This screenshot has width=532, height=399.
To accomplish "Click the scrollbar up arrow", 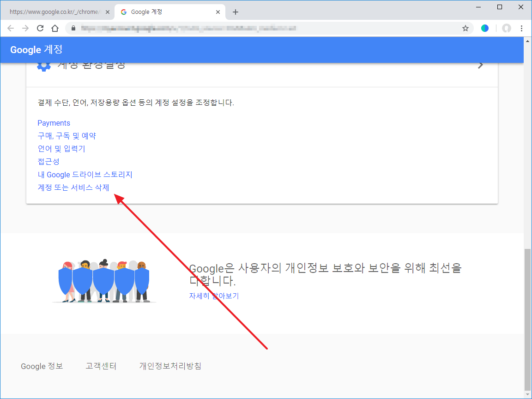I will (x=527, y=42).
